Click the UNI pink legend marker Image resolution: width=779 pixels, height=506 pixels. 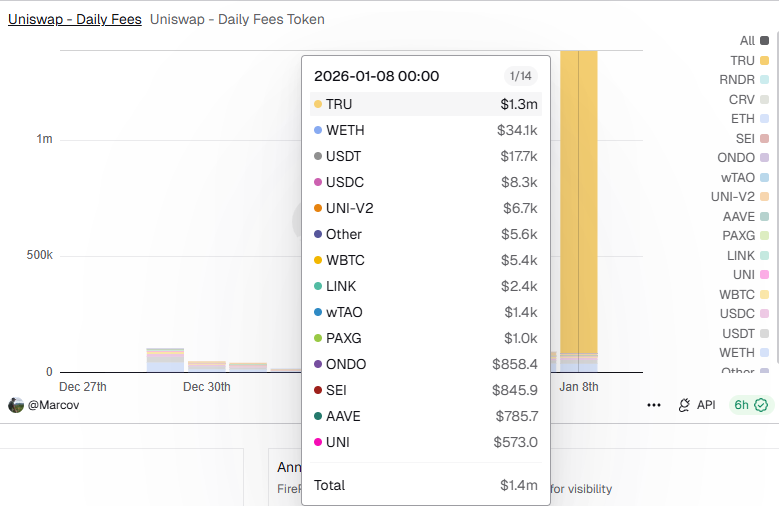(764, 275)
